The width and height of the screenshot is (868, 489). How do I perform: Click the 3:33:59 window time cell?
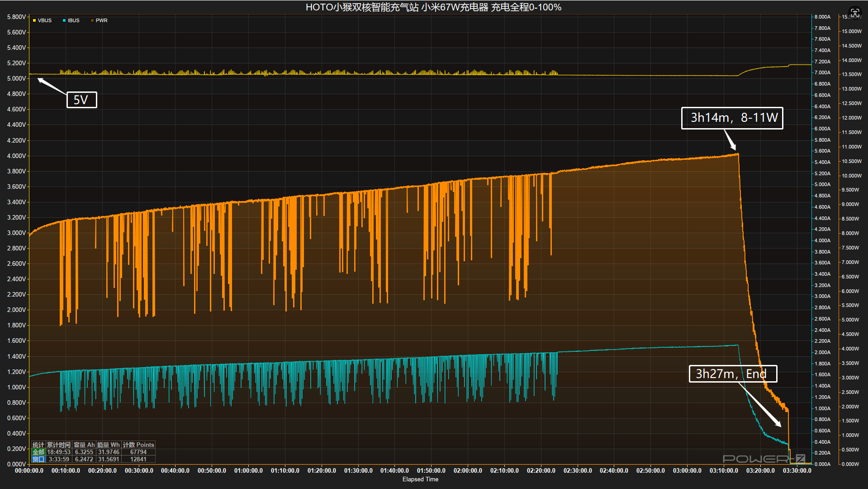coord(59,459)
